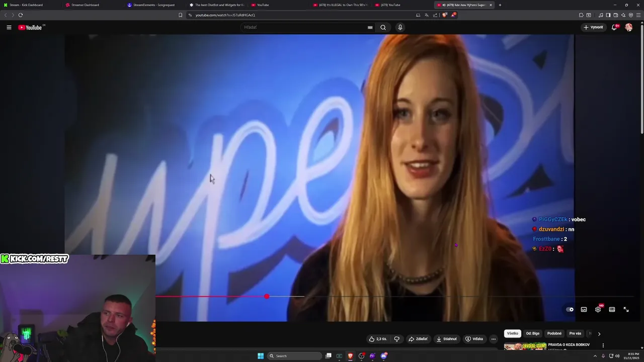
Task: Toggle the autoplay switch in player
Action: pyautogui.click(x=570, y=309)
